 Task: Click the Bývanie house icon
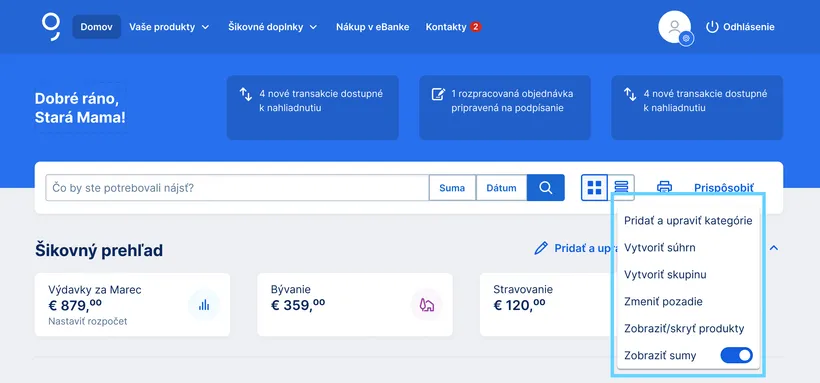[427, 305]
